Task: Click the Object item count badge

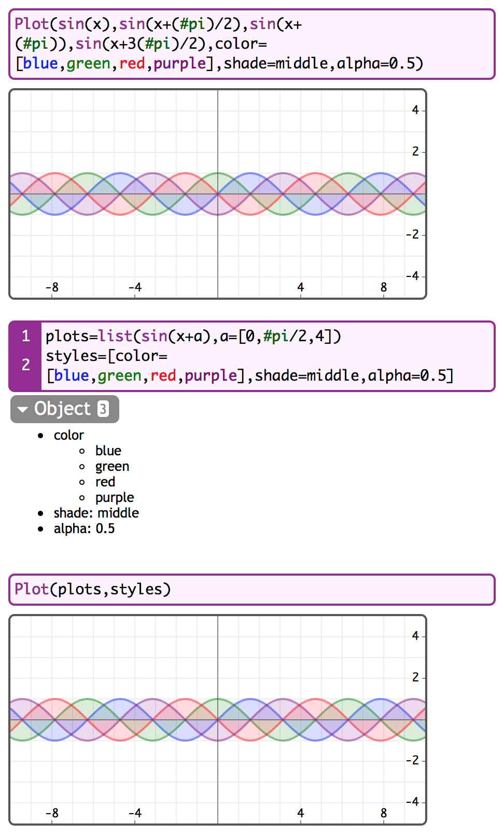Action: tap(103, 409)
